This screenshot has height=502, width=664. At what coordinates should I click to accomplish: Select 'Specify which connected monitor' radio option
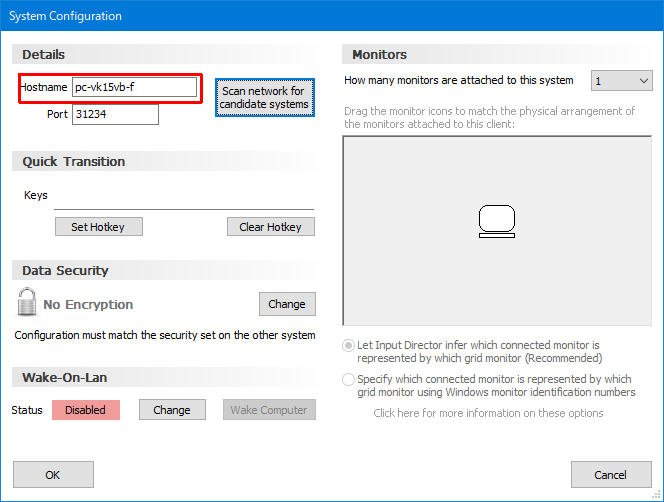coord(348,380)
